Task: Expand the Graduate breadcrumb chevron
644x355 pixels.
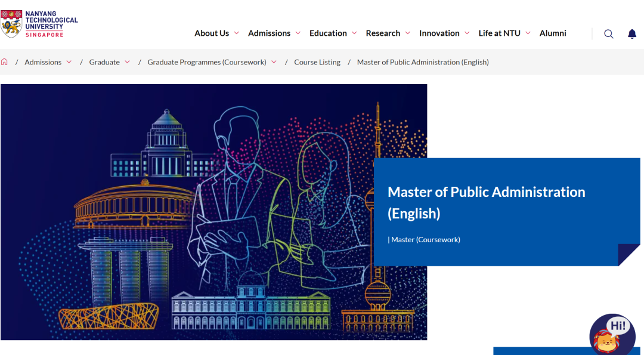Action: [x=127, y=62]
